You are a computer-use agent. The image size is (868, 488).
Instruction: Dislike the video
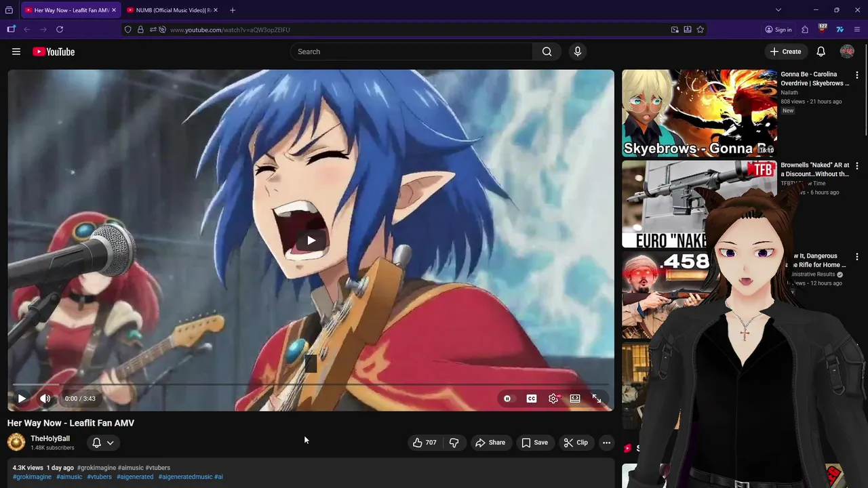pos(454,443)
